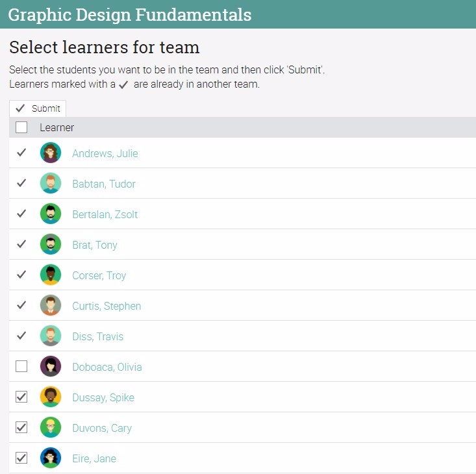Click Tudor Babtan's avatar icon
The height and width of the screenshot is (474, 476).
click(x=51, y=184)
